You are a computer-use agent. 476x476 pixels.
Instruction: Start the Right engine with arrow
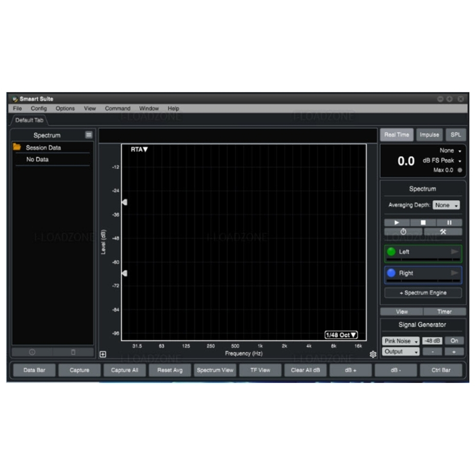click(x=455, y=273)
